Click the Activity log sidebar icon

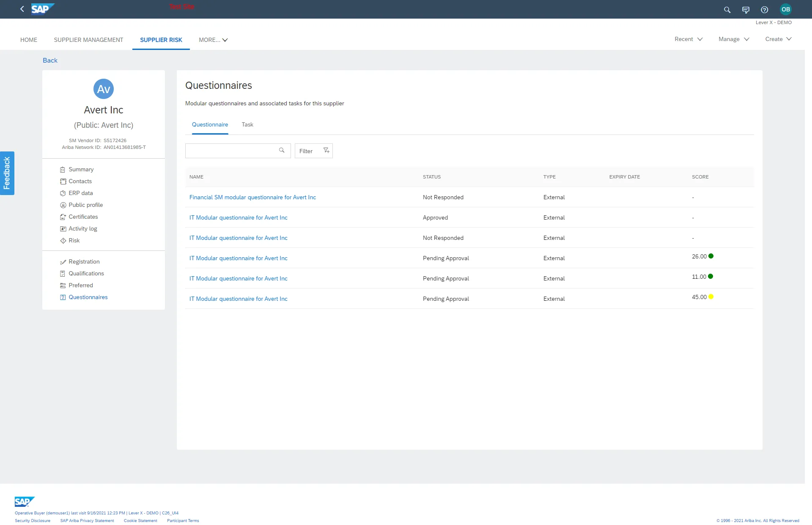point(63,228)
